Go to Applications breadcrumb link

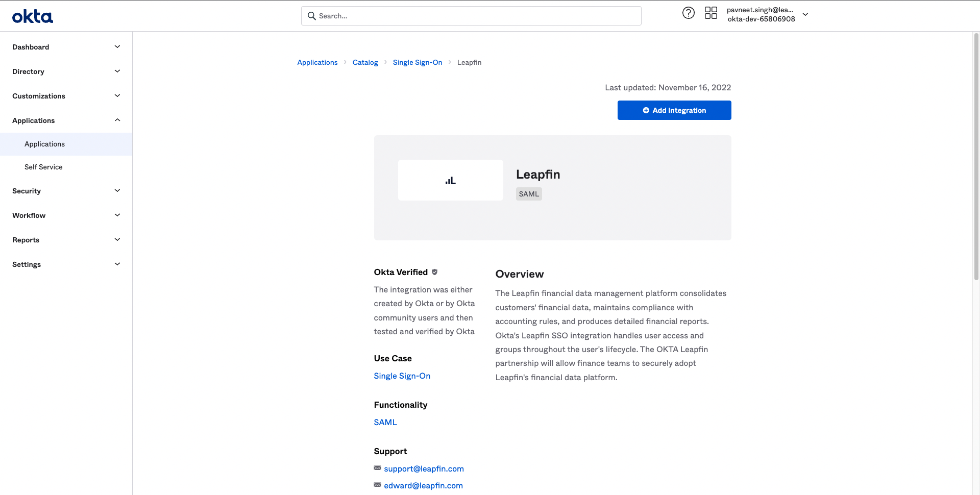[x=317, y=62]
